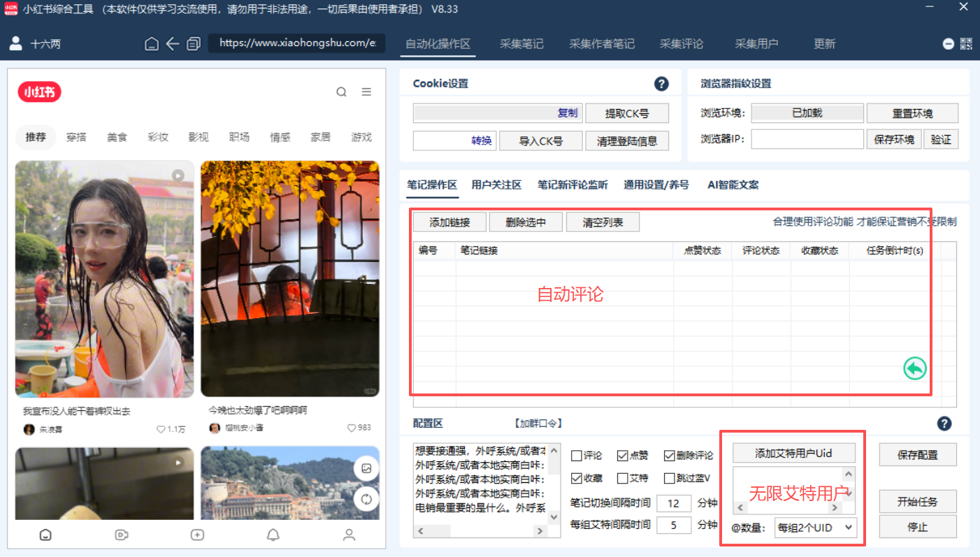
Task: Open the home icon in top bar
Action: coord(152,44)
